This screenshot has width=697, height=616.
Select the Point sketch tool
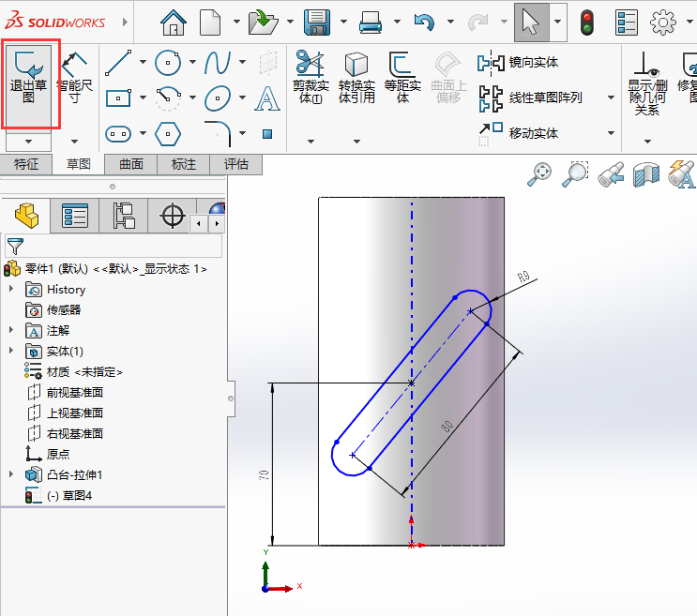coord(267,134)
